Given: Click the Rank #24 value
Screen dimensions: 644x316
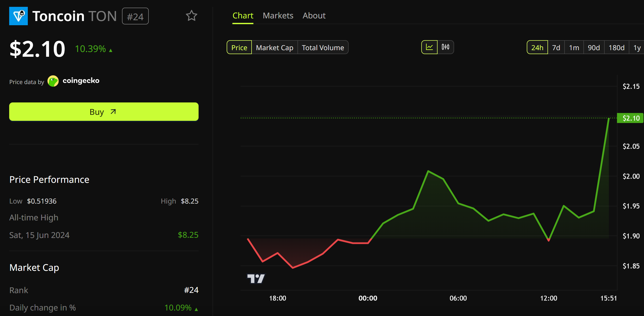Looking at the screenshot, I should tap(191, 290).
